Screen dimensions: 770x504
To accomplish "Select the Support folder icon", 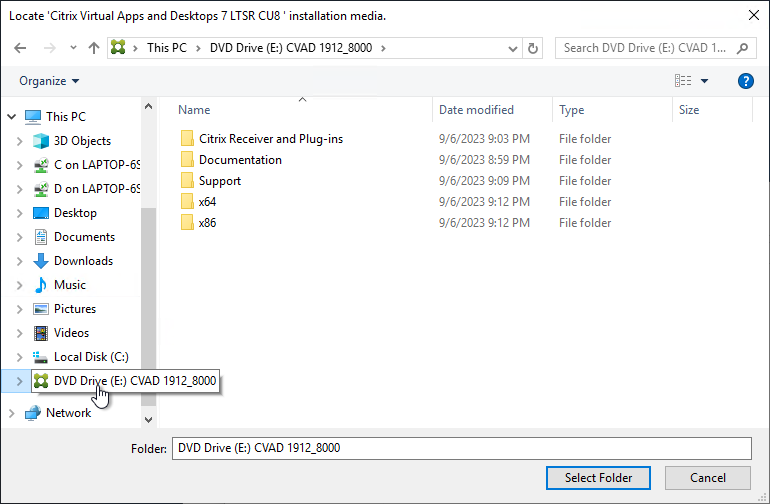I will 187,181.
